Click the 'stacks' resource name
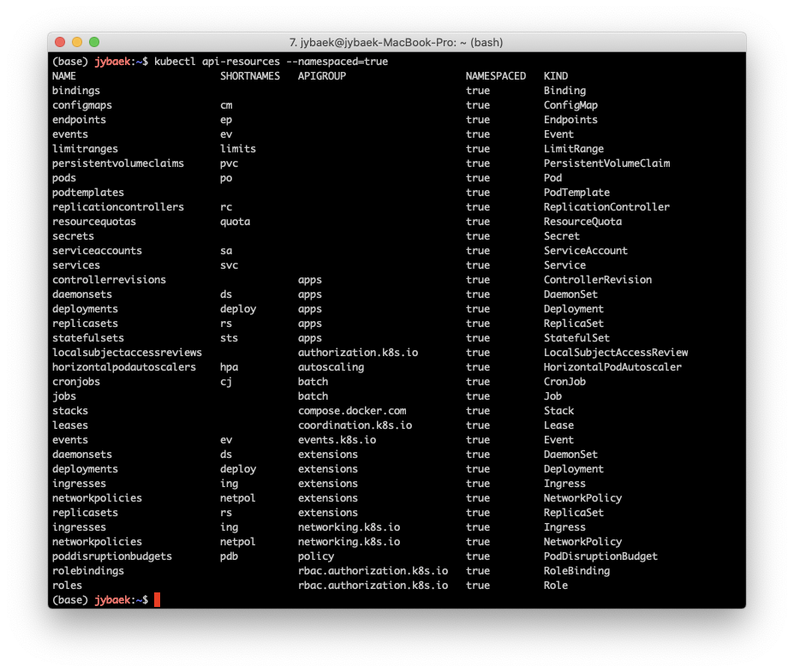This screenshot has height=672, width=794. click(x=70, y=411)
